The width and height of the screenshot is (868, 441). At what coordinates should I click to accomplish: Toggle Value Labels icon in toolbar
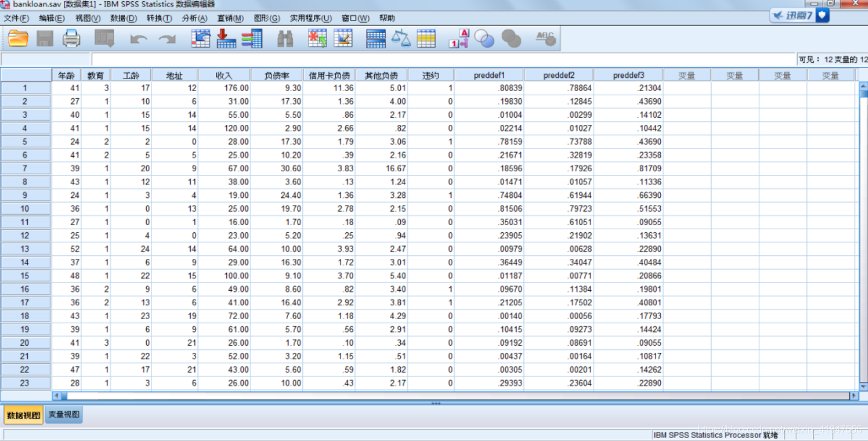tap(459, 39)
